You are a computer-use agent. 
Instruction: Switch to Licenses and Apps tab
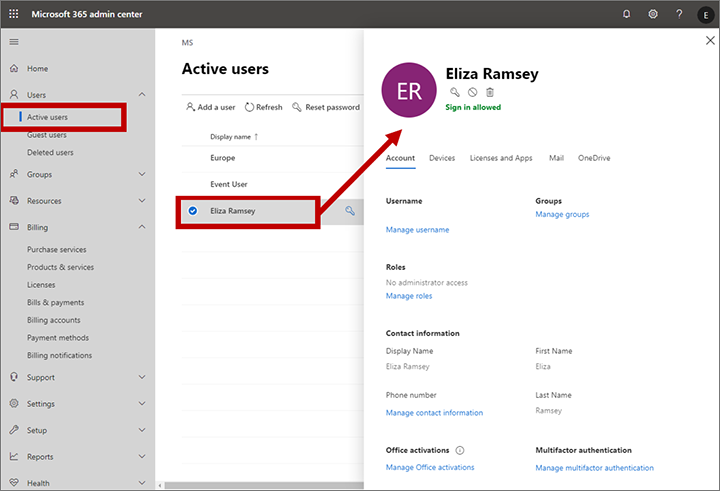[501, 158]
